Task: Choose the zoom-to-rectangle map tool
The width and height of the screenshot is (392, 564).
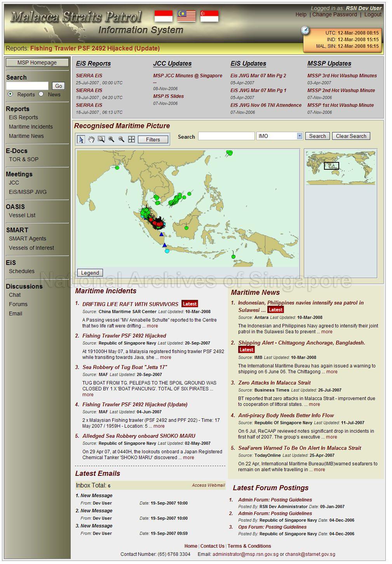Action: click(x=101, y=139)
